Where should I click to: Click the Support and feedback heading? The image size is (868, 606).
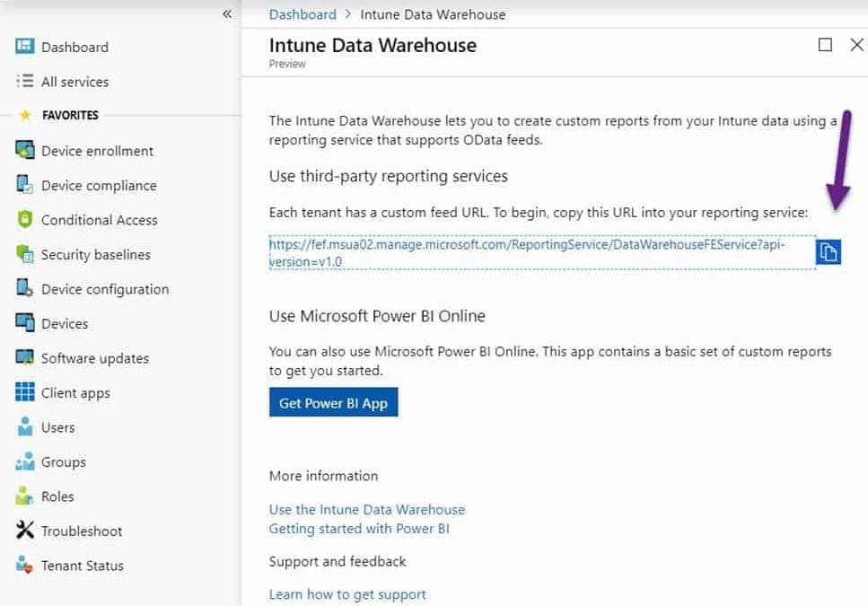338,562
